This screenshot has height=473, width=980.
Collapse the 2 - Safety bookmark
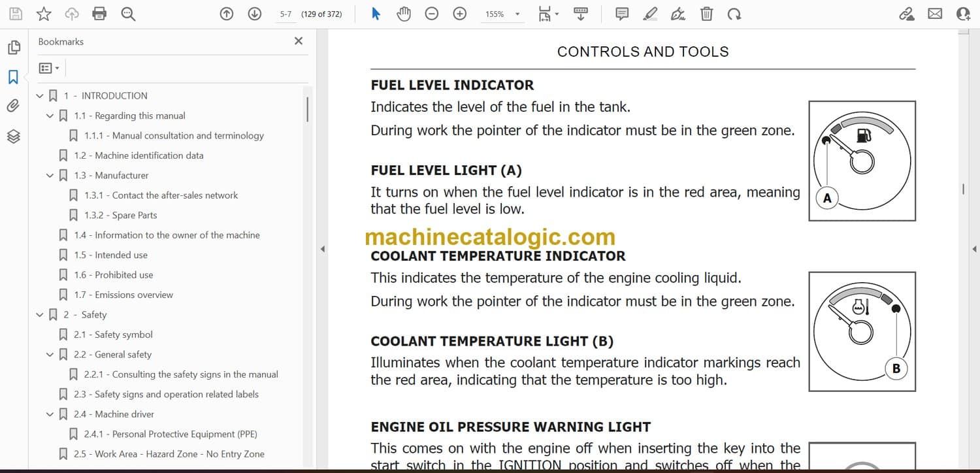point(41,315)
